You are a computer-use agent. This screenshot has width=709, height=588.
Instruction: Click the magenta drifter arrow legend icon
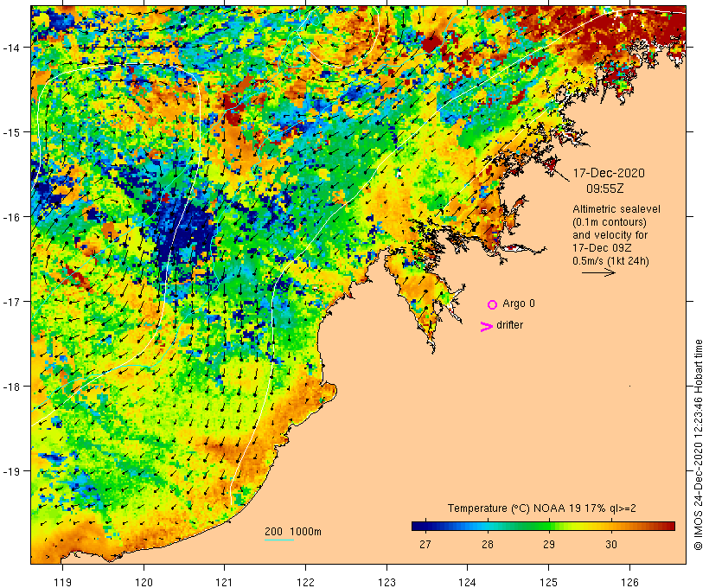pos(486,327)
